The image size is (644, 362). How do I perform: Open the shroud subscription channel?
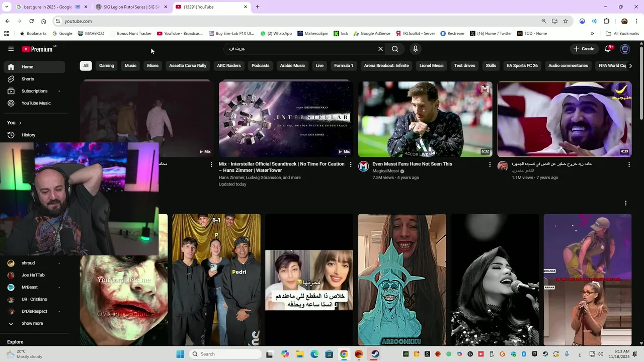(x=35, y=263)
